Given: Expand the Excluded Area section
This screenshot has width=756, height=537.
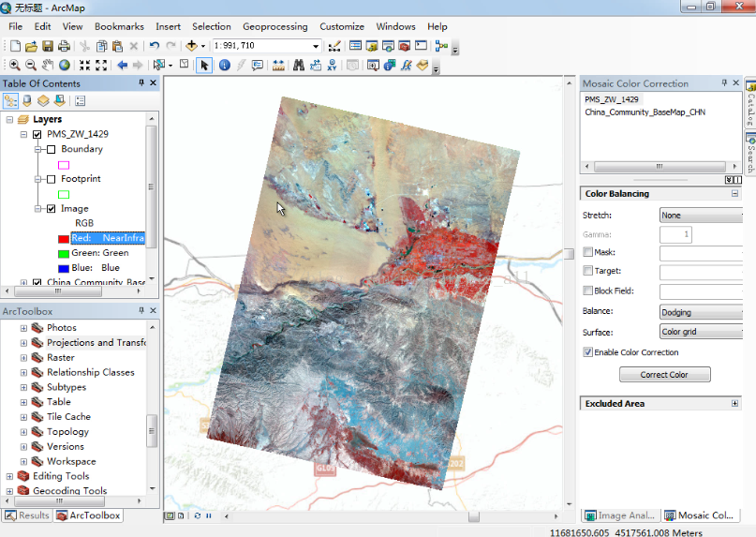Looking at the screenshot, I should click(x=734, y=404).
